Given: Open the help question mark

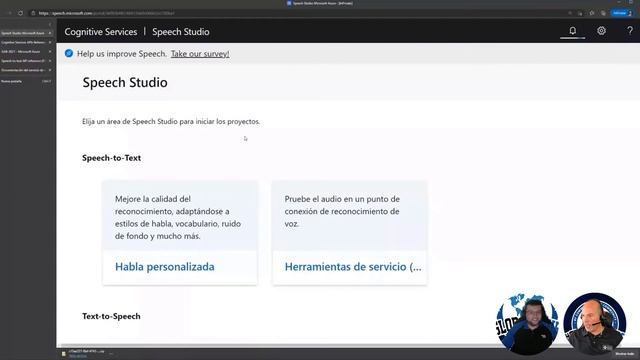Looking at the screenshot, I should (x=630, y=31).
